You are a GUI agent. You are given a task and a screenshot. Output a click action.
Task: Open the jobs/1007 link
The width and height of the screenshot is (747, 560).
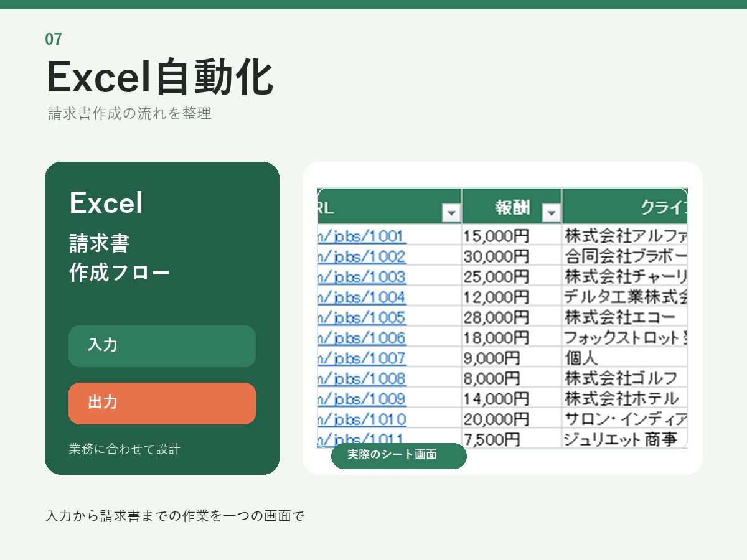click(362, 358)
